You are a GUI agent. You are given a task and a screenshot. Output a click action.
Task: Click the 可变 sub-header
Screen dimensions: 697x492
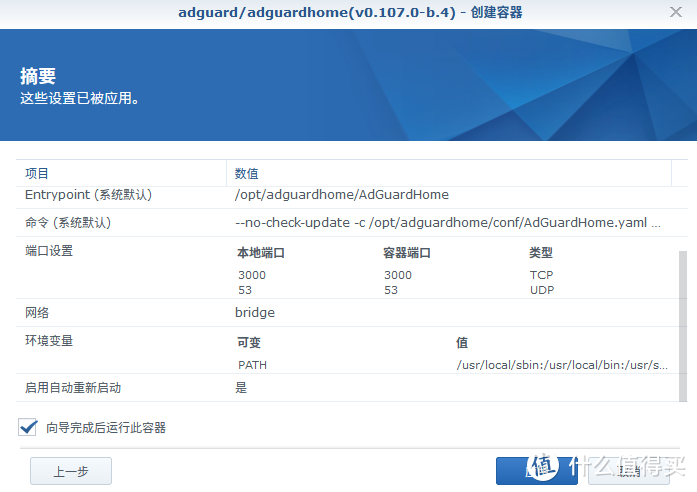249,343
